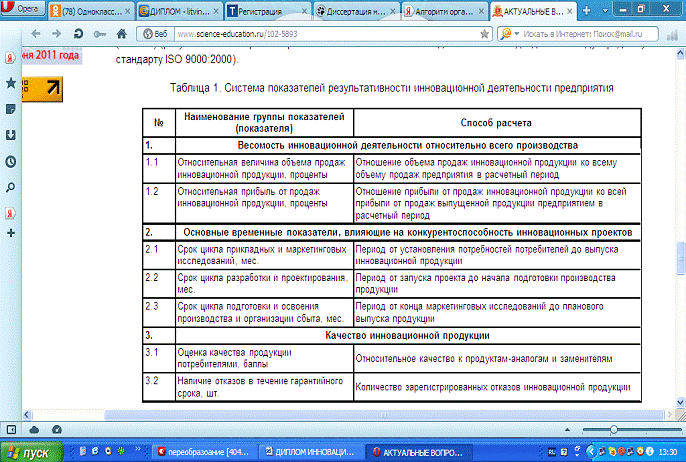
Task: Click the vertical scrollbar up arrow
Action: click(x=680, y=54)
